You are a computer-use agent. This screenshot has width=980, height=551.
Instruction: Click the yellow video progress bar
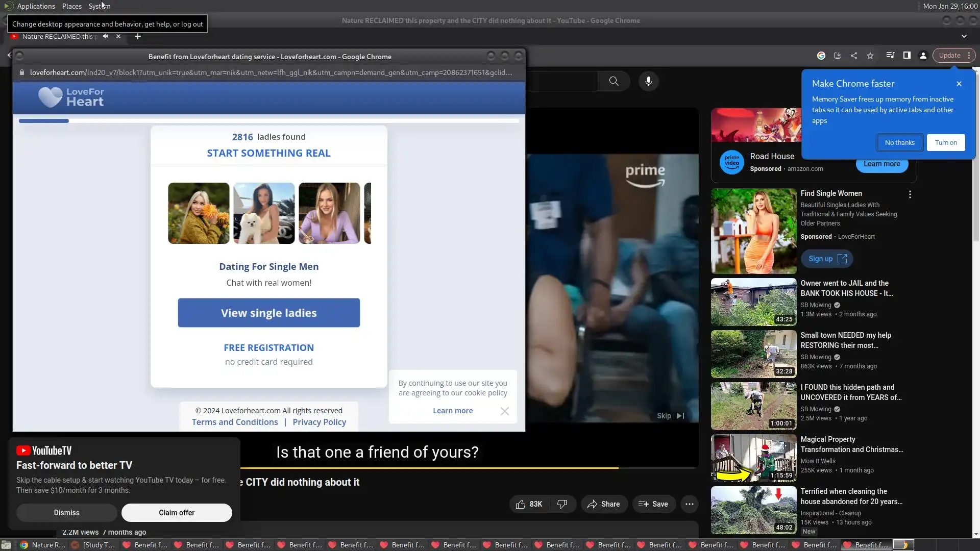click(429, 467)
